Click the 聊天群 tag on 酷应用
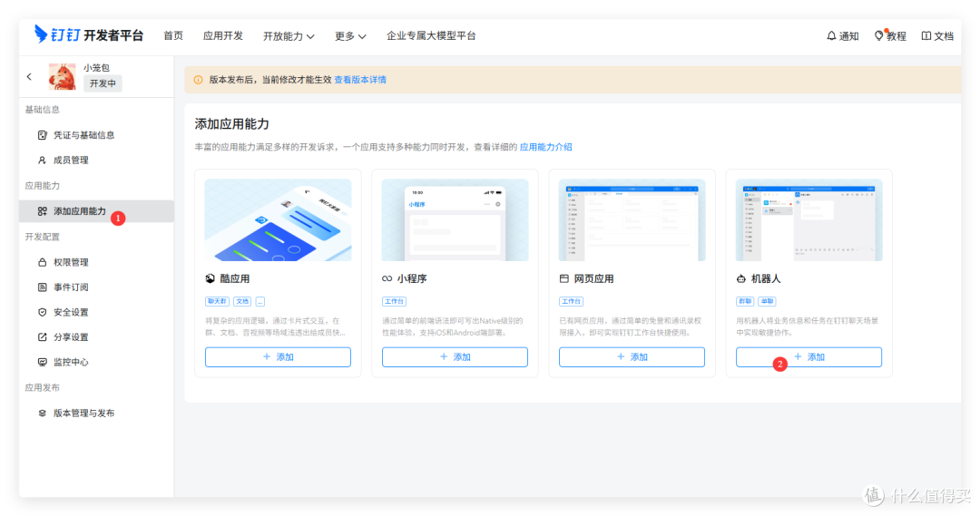 [x=217, y=302]
